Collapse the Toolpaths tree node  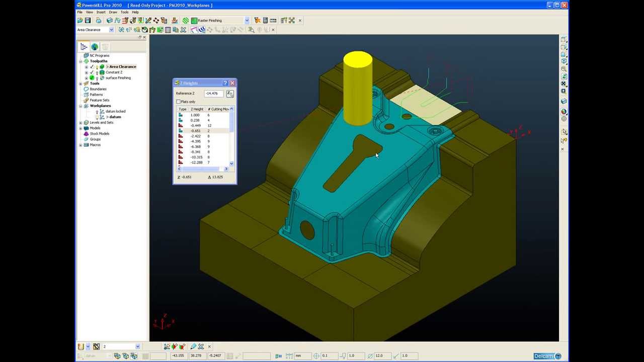(80, 61)
